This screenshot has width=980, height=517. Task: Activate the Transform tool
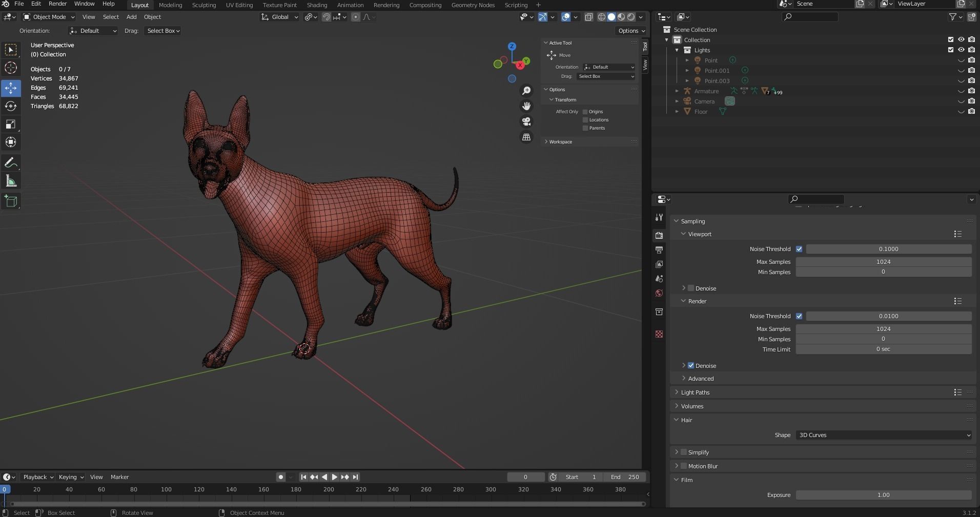(11, 142)
